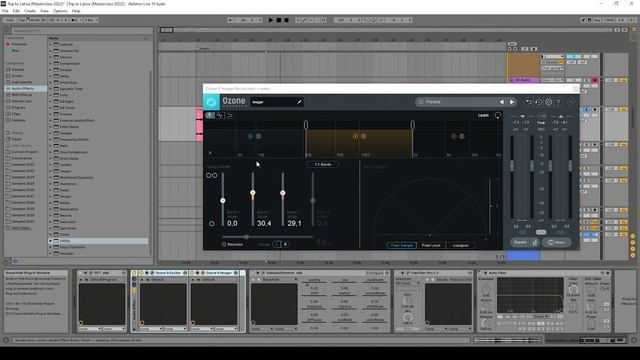Select the spectrum view icon in Imager
This screenshot has width=640, height=360.
tap(209, 116)
